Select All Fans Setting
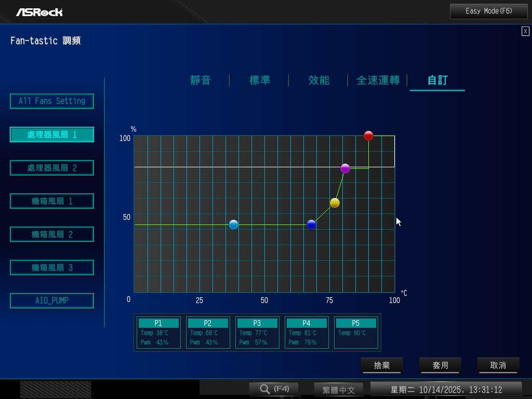 (x=52, y=101)
